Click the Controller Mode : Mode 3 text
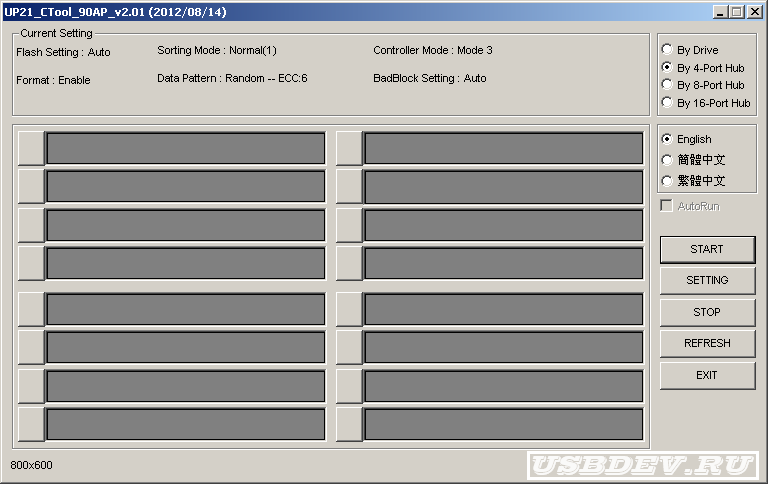 coord(433,50)
